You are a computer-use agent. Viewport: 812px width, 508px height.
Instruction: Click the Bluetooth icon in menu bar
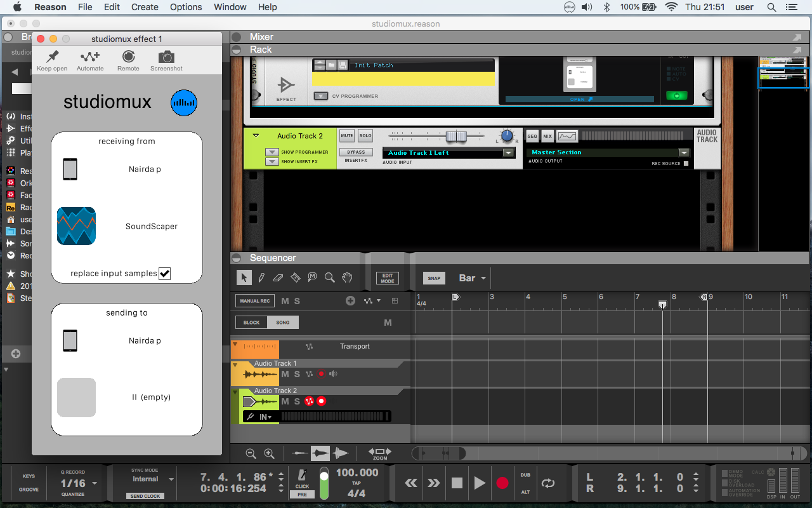point(606,7)
